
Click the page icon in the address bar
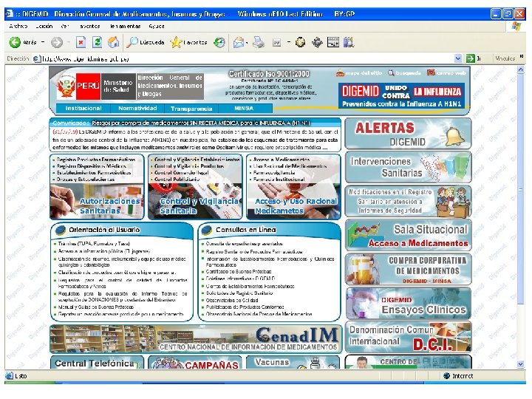(36, 58)
